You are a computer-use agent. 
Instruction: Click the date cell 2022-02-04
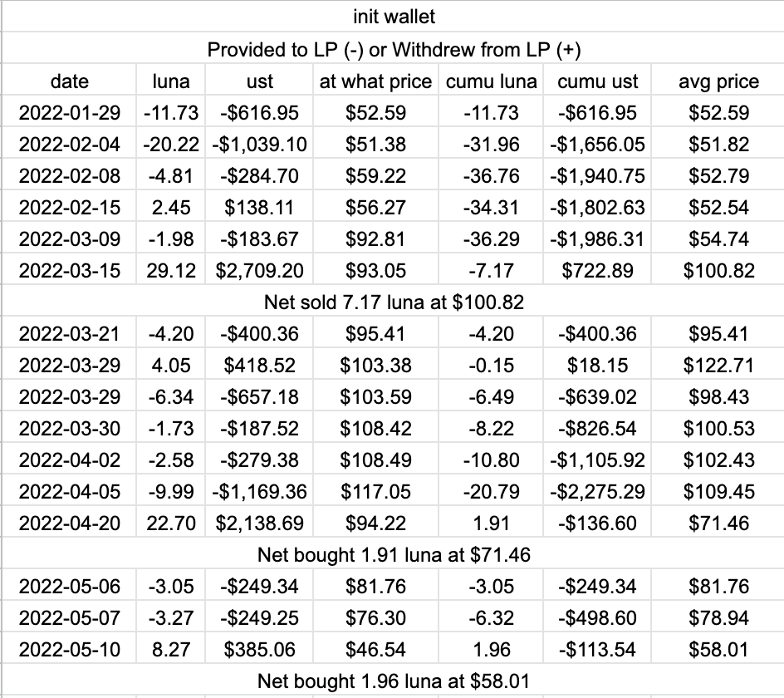(x=69, y=145)
